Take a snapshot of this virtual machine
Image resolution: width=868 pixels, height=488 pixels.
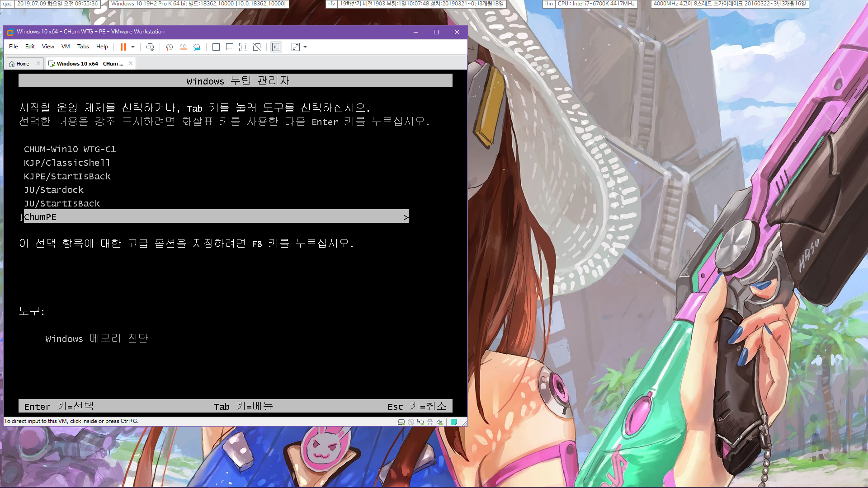[x=169, y=47]
